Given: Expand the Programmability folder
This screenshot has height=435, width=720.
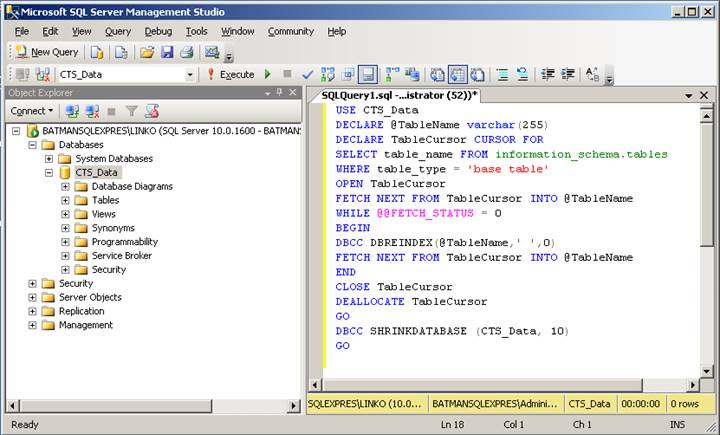Looking at the screenshot, I should pyautogui.click(x=65, y=242).
